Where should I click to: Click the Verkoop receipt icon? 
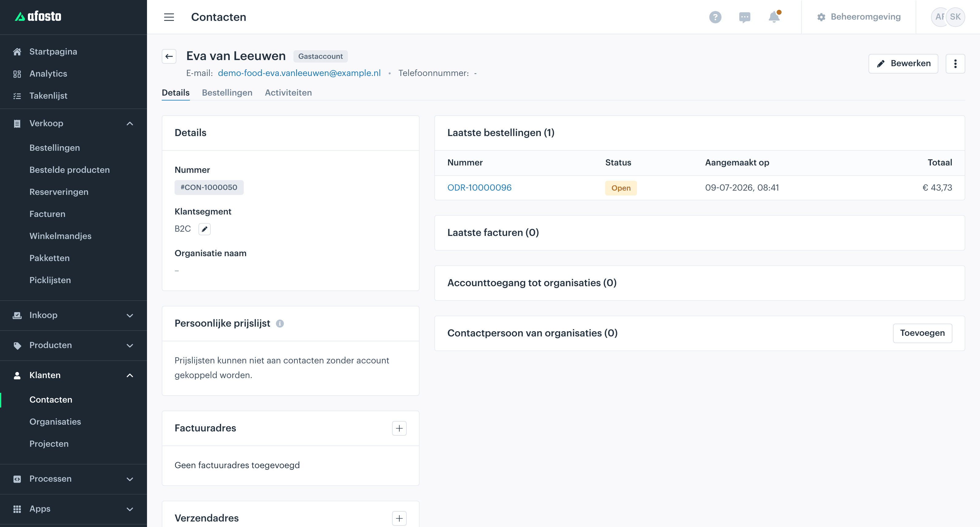[x=17, y=123]
